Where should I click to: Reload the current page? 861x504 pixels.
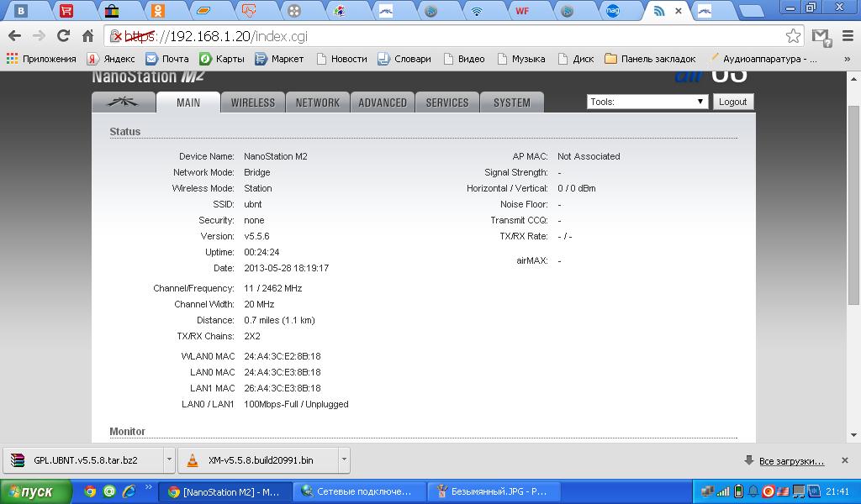coord(63,36)
